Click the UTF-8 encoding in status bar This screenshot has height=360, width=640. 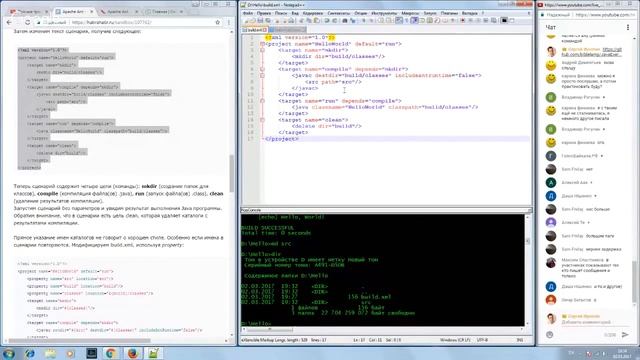click(x=482, y=340)
